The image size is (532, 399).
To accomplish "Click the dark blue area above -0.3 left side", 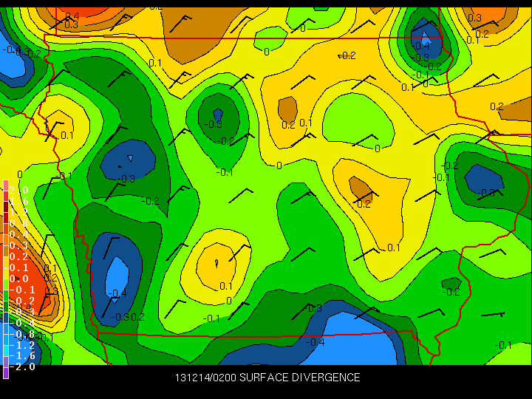I will pos(129,157).
